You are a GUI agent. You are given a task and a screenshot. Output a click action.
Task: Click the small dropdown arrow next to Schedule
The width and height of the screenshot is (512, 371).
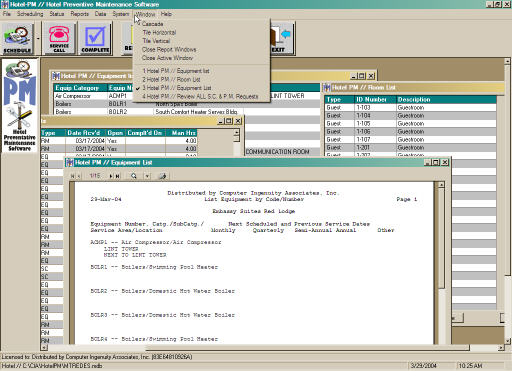pyautogui.click(x=38, y=39)
